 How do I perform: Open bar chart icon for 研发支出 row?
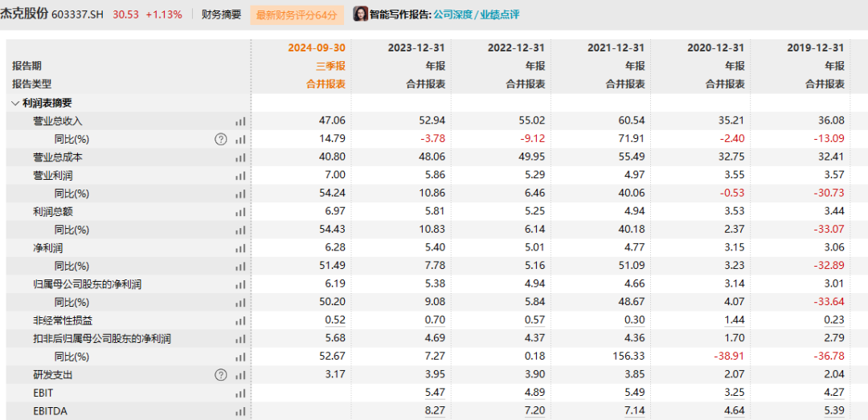tap(240, 375)
